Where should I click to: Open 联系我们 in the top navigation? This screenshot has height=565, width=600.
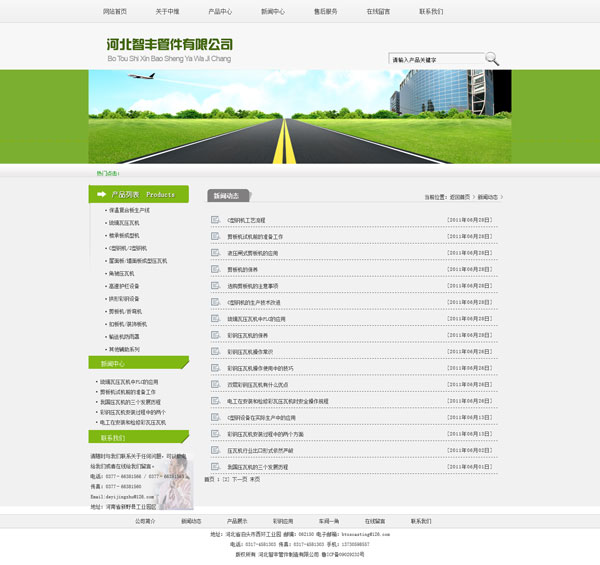431,11
